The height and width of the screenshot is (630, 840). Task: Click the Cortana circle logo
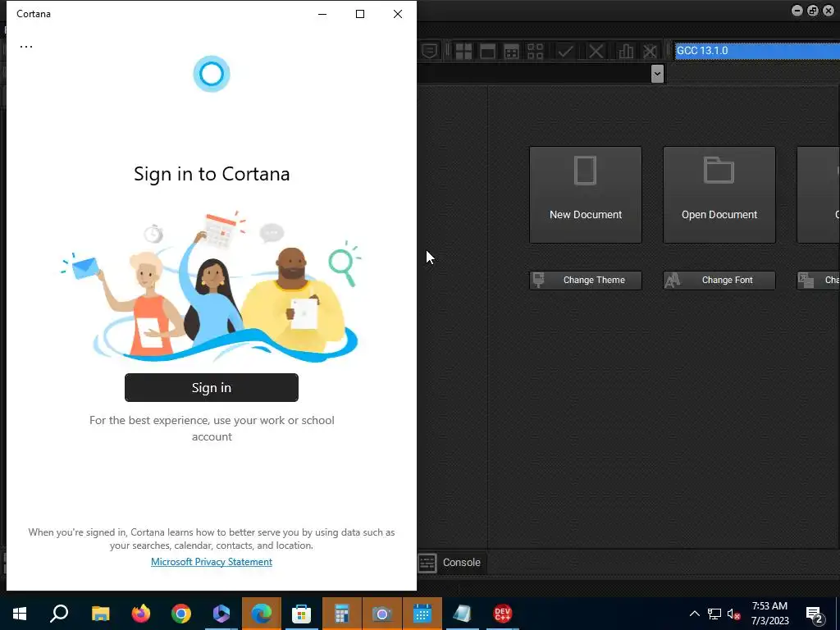tap(212, 74)
